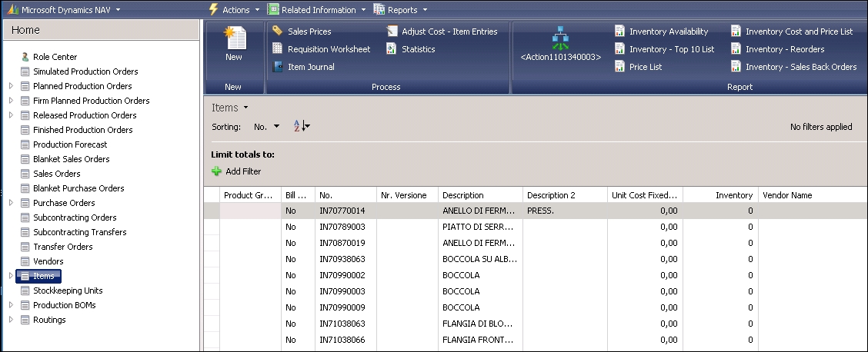Image resolution: width=868 pixels, height=352 pixels.
Task: Open Inventory Cost and Price List report
Action: pyautogui.click(x=792, y=32)
